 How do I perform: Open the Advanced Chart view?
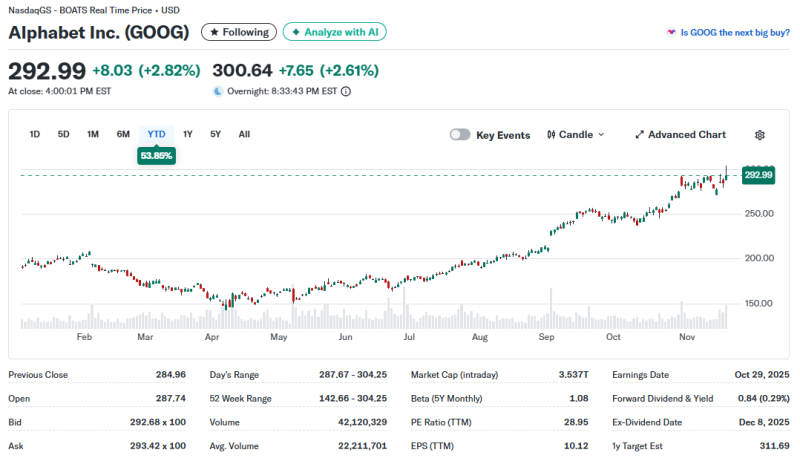point(686,135)
